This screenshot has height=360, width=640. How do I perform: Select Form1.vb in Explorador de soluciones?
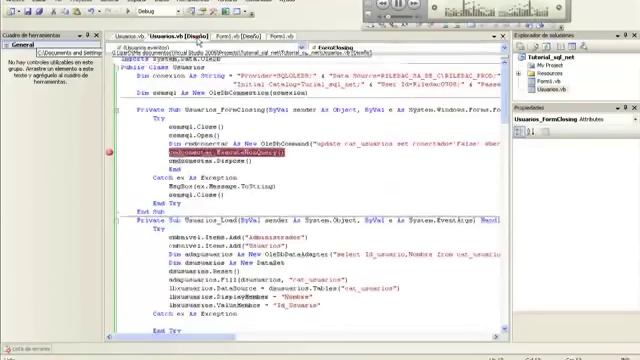(549, 81)
